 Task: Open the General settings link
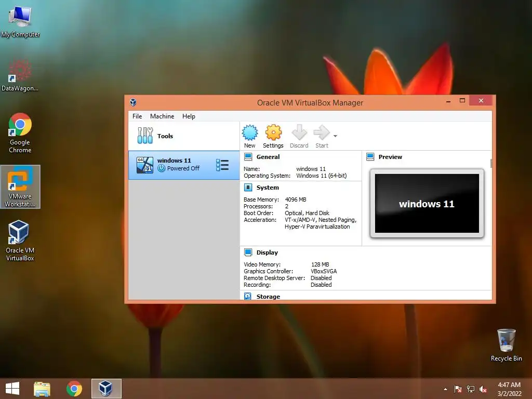(x=268, y=157)
